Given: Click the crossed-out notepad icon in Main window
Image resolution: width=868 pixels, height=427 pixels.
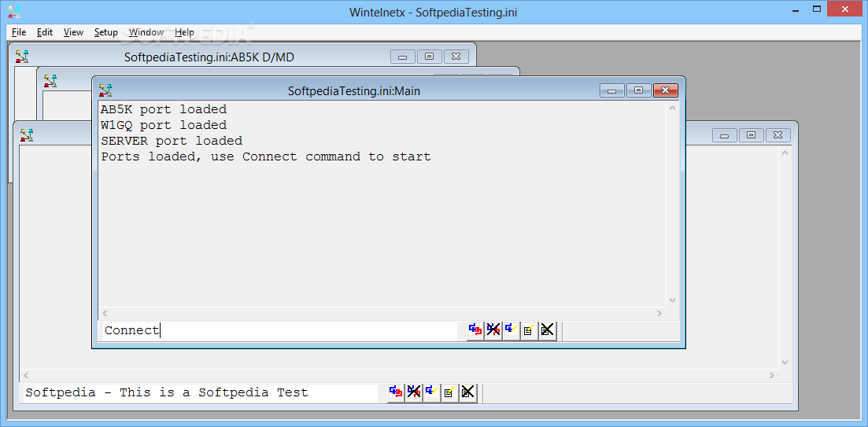Looking at the screenshot, I should pyautogui.click(x=548, y=331).
